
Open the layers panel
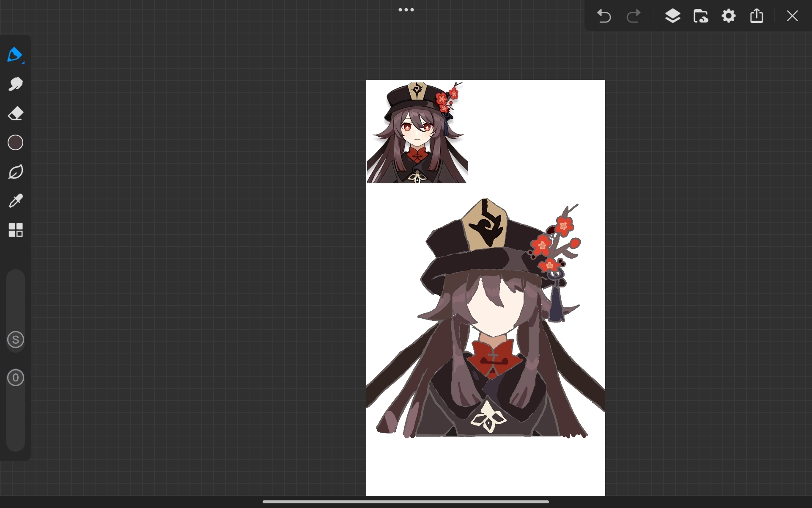click(672, 16)
